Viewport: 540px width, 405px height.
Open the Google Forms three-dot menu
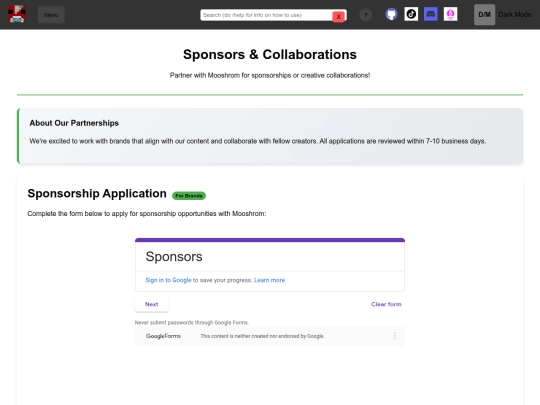click(x=395, y=336)
